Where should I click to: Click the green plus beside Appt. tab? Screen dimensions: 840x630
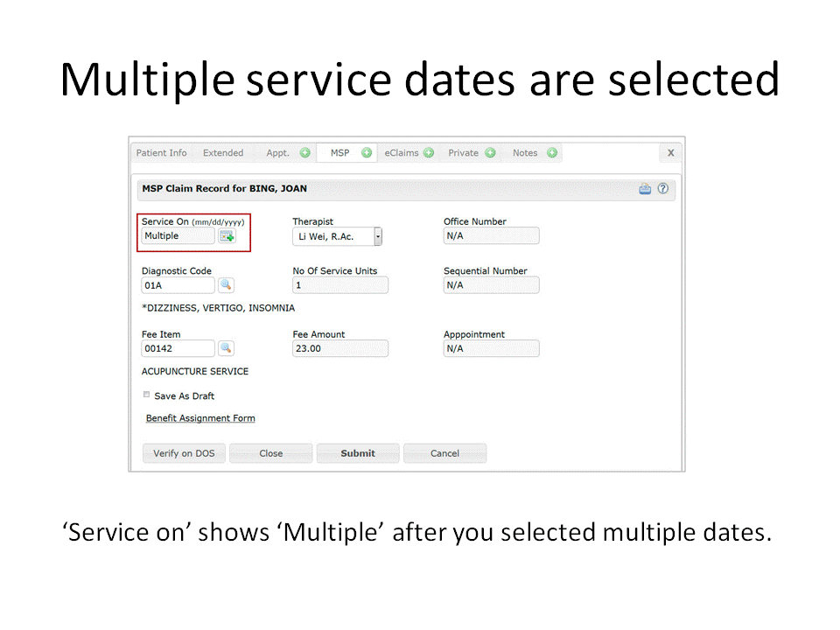pyautogui.click(x=304, y=153)
